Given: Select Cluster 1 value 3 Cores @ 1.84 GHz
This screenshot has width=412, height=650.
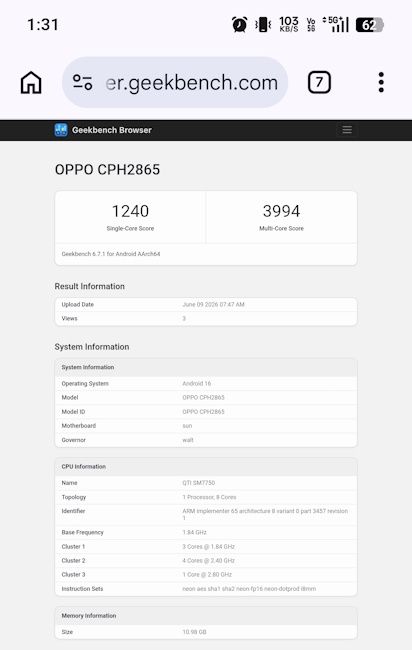Looking at the screenshot, I should 208,546.
